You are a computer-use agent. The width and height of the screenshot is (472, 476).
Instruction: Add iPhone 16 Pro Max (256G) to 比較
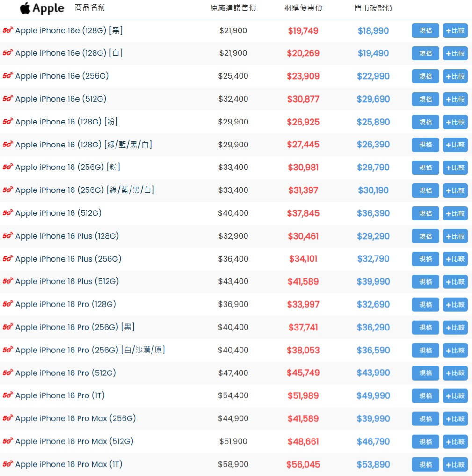pos(455,419)
